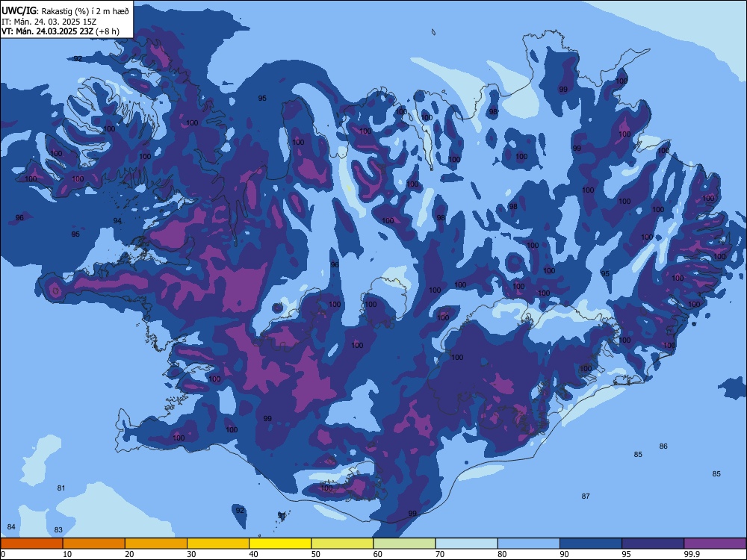Select the purple above-99.9 legend swatch
747x560 pixels.
point(715,544)
